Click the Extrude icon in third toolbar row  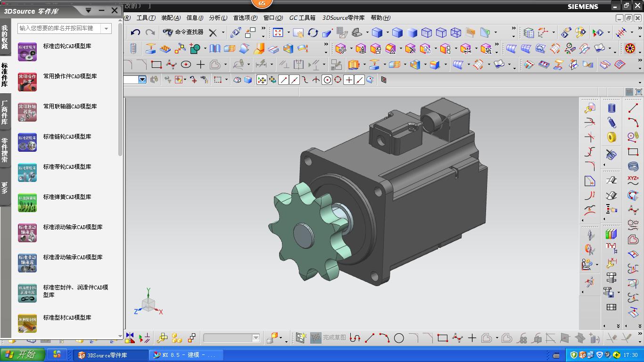[x=354, y=64]
